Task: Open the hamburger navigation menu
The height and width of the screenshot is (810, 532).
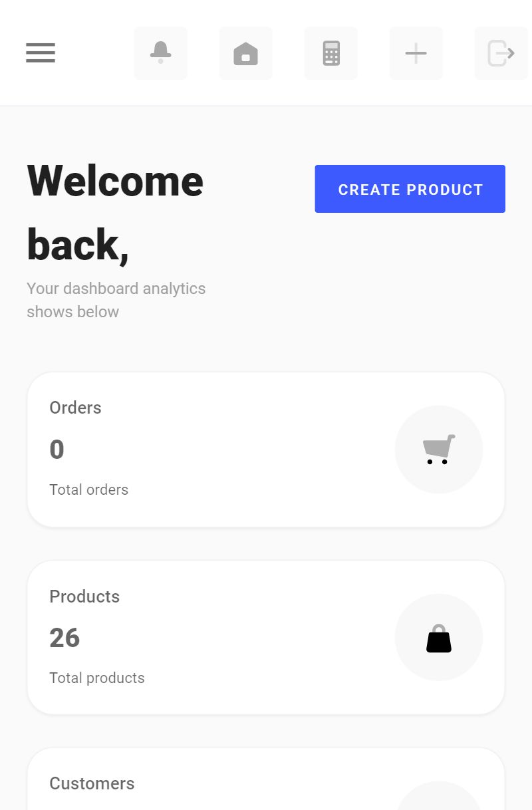Action: coord(41,53)
